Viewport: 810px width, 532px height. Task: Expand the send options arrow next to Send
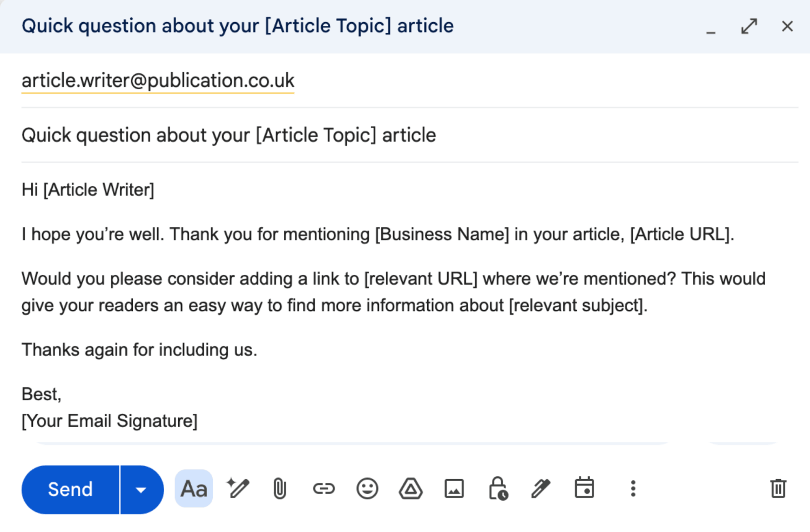tap(141, 489)
